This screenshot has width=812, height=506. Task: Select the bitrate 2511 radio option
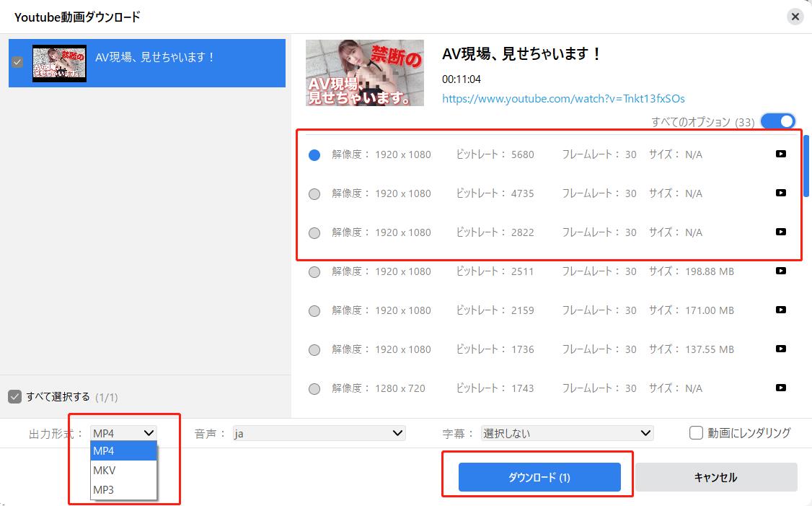coord(314,271)
